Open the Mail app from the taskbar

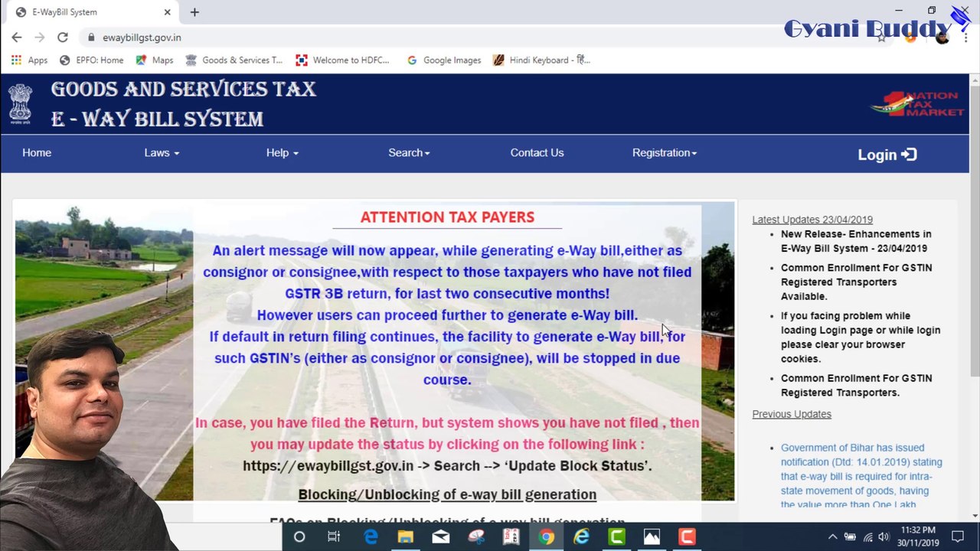point(441,537)
